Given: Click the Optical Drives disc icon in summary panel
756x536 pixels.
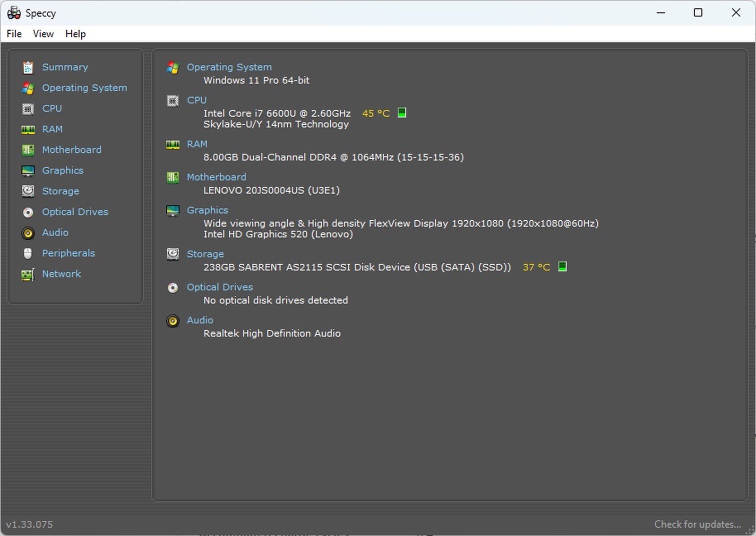Looking at the screenshot, I should coord(172,288).
